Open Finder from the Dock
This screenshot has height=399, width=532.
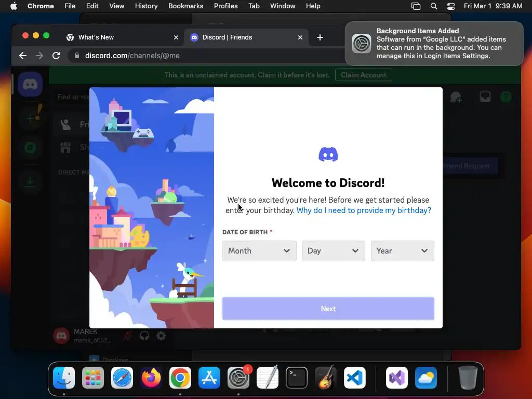coord(64,378)
